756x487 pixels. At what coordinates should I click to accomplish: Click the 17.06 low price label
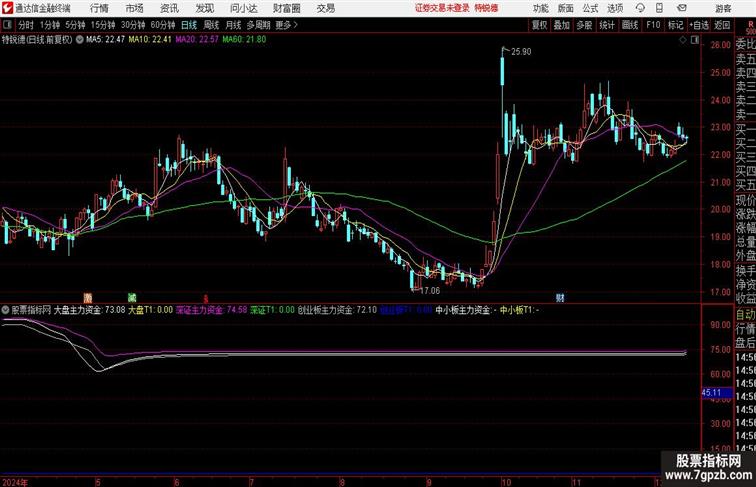[430, 291]
